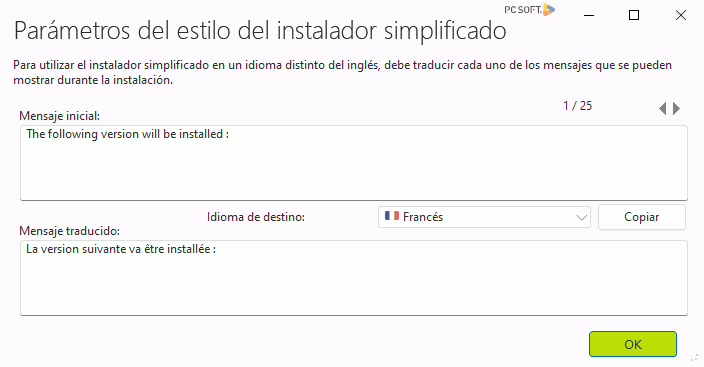
Task: Click the dialog title heading text
Action: [260, 31]
